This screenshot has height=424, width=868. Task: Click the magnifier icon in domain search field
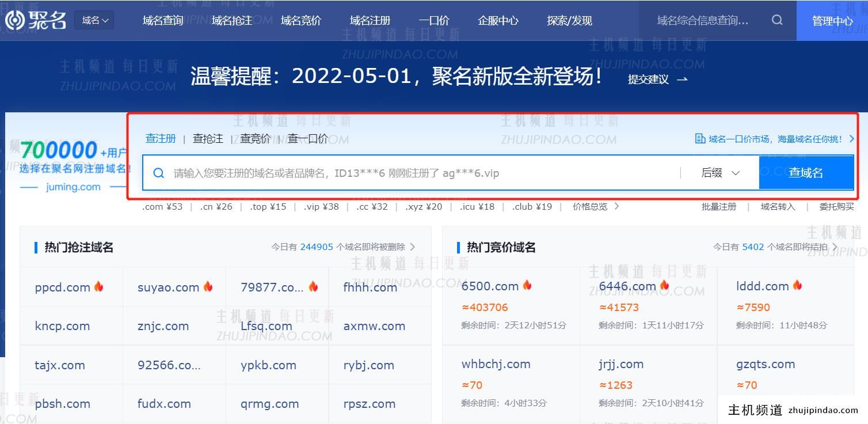click(x=159, y=173)
